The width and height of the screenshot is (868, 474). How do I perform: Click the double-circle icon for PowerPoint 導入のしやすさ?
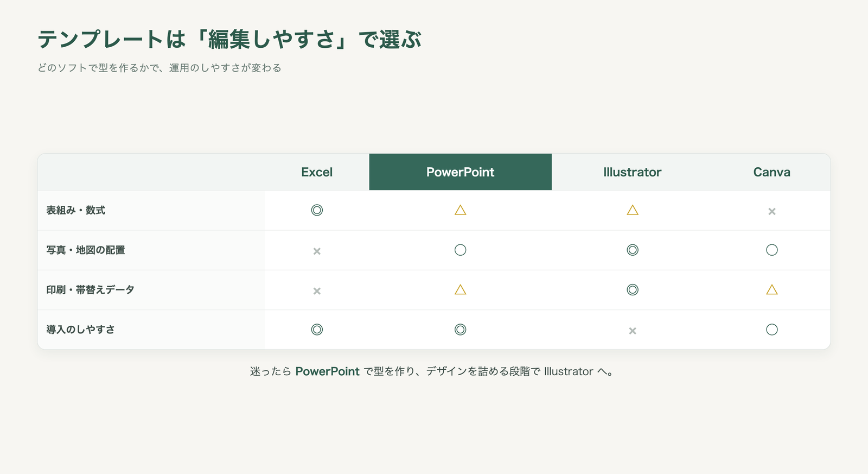(x=461, y=330)
